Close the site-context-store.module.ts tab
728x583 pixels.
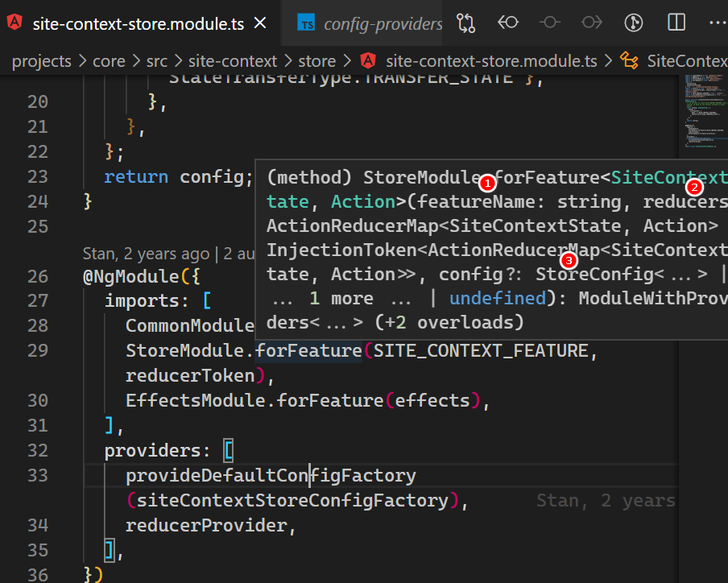(x=260, y=23)
